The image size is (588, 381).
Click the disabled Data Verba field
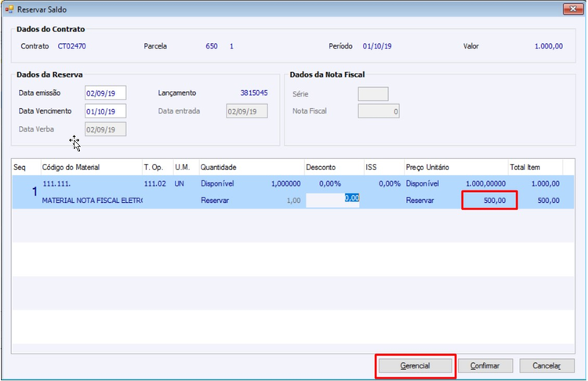click(105, 129)
